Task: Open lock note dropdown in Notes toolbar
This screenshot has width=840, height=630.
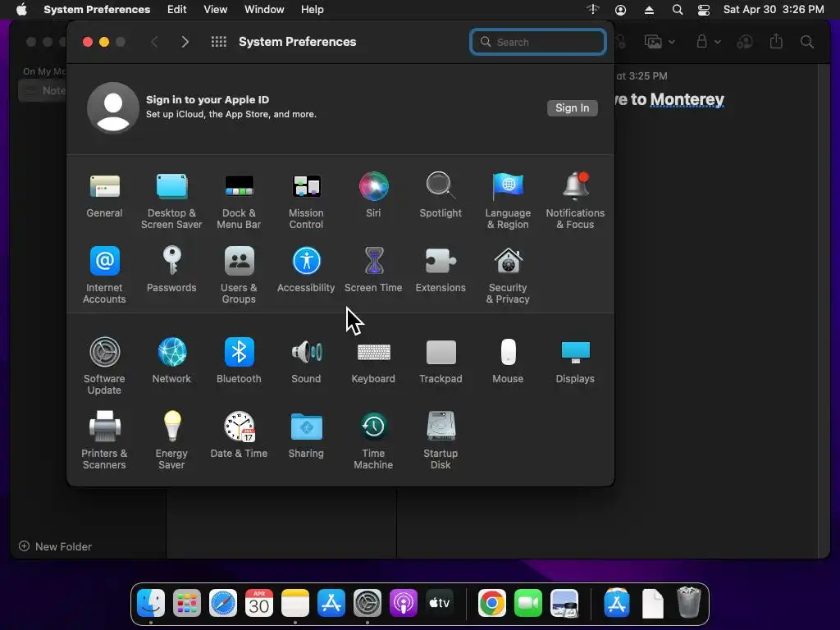Action: click(708, 42)
